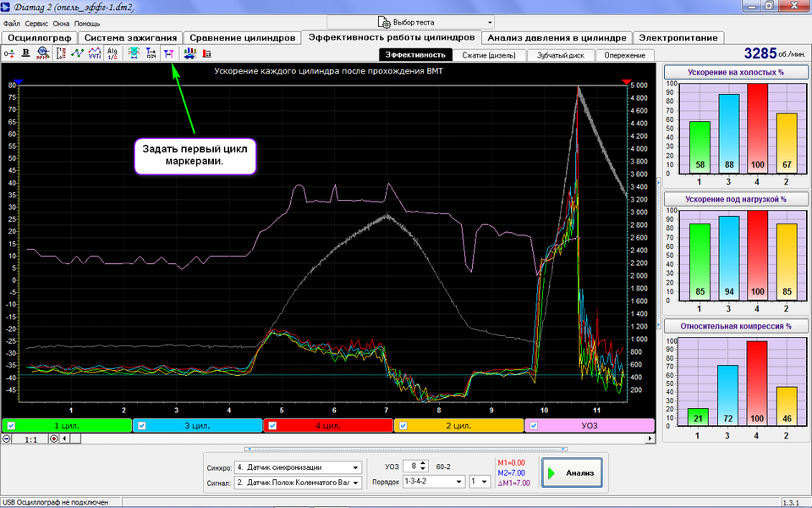
Task: Open the Сигнал sensor dropdown
Action: coord(298,482)
